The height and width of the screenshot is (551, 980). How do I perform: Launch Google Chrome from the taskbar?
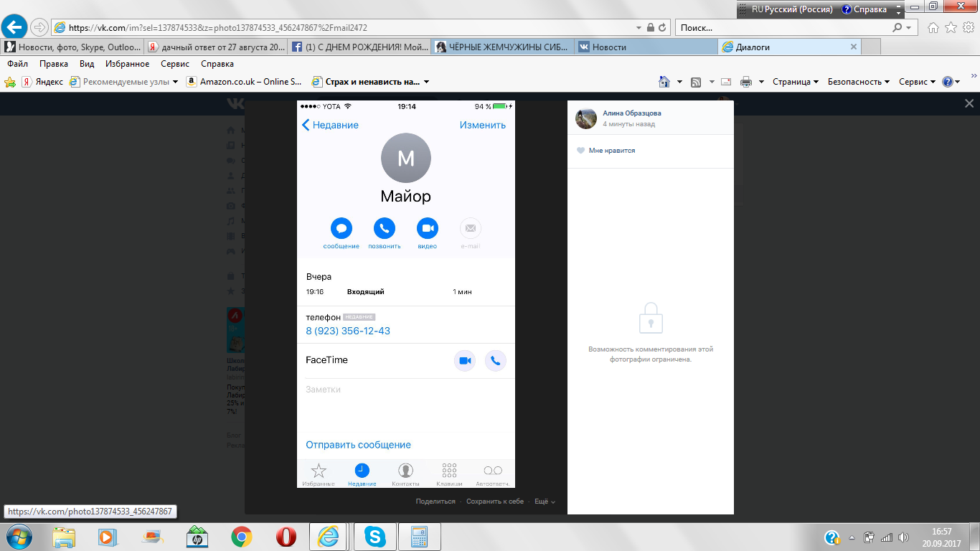[242, 537]
